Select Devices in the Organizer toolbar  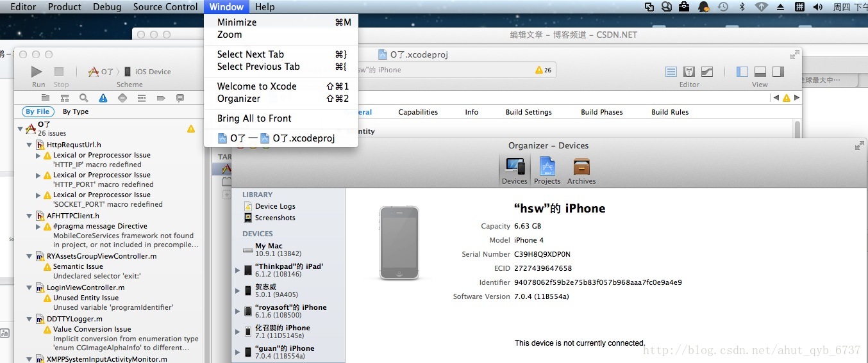pos(515,170)
